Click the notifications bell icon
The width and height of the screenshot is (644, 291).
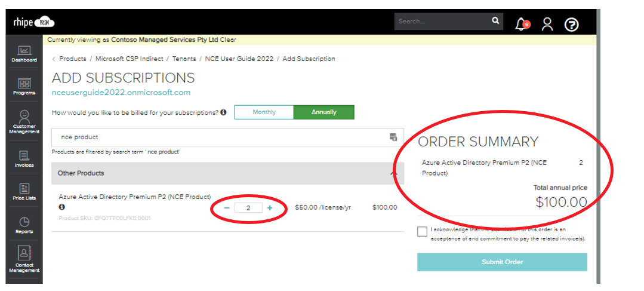click(521, 24)
